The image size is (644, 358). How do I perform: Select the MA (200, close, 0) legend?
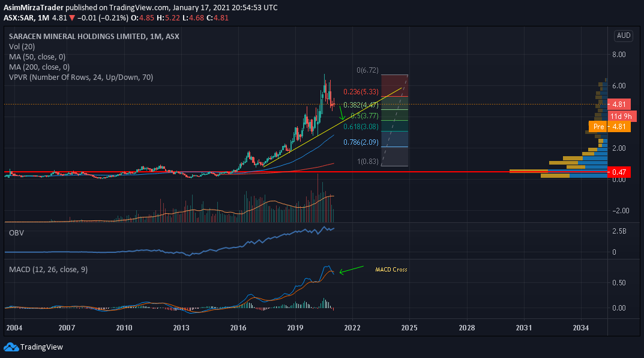40,67
